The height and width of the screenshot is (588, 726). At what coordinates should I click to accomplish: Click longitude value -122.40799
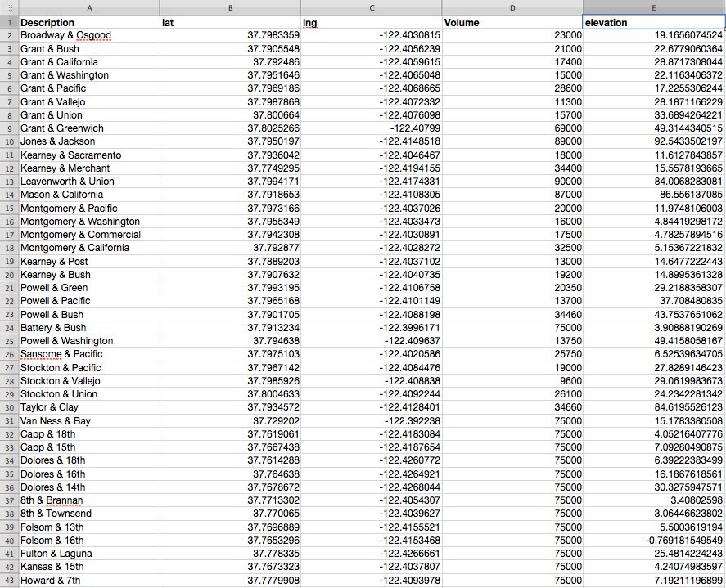372,128
